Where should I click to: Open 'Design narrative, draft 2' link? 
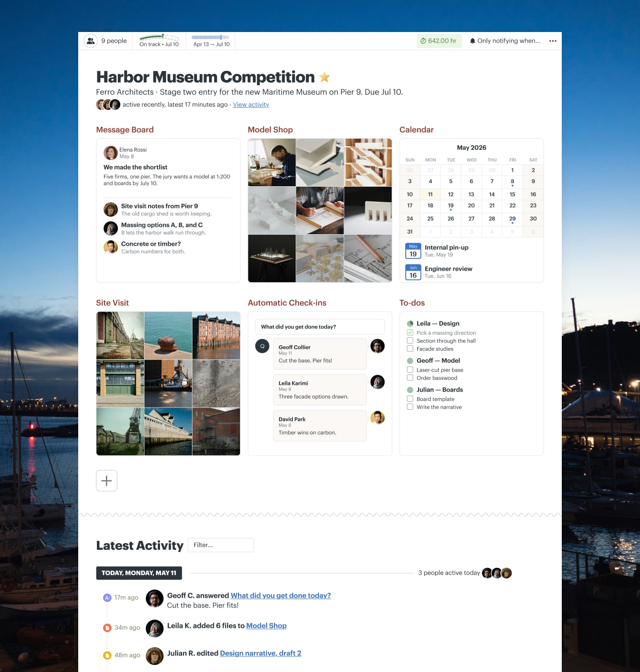coord(260,653)
